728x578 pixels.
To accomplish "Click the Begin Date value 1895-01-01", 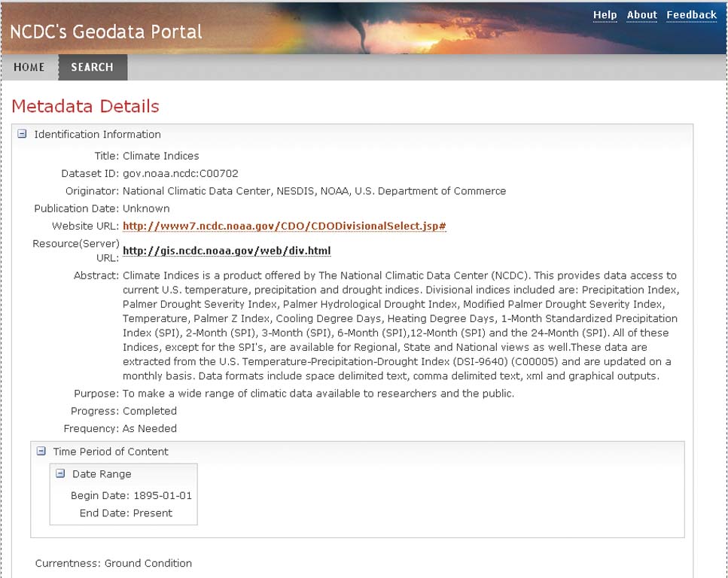I will coord(163,496).
